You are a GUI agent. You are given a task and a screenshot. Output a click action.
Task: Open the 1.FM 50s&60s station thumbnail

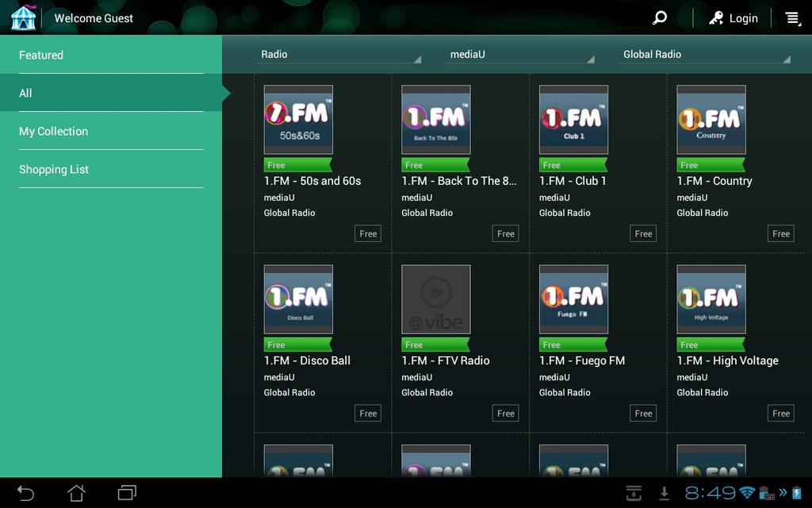pyautogui.click(x=298, y=120)
